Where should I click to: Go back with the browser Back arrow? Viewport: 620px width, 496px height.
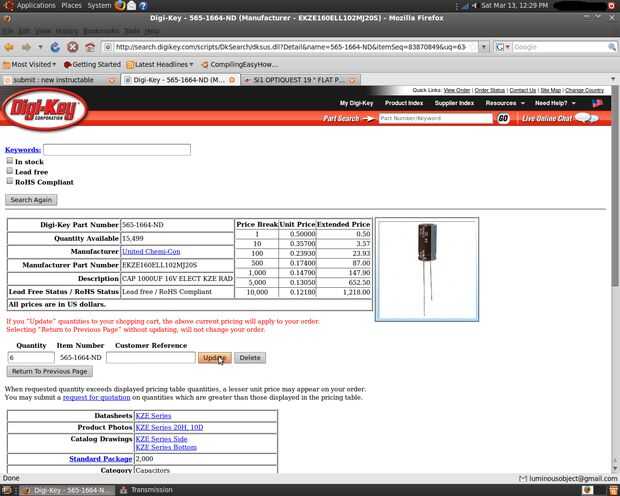pyautogui.click(x=9, y=47)
